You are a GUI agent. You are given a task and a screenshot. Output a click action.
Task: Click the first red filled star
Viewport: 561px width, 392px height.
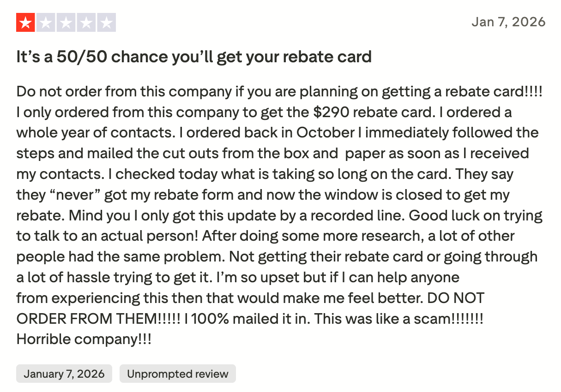(25, 23)
